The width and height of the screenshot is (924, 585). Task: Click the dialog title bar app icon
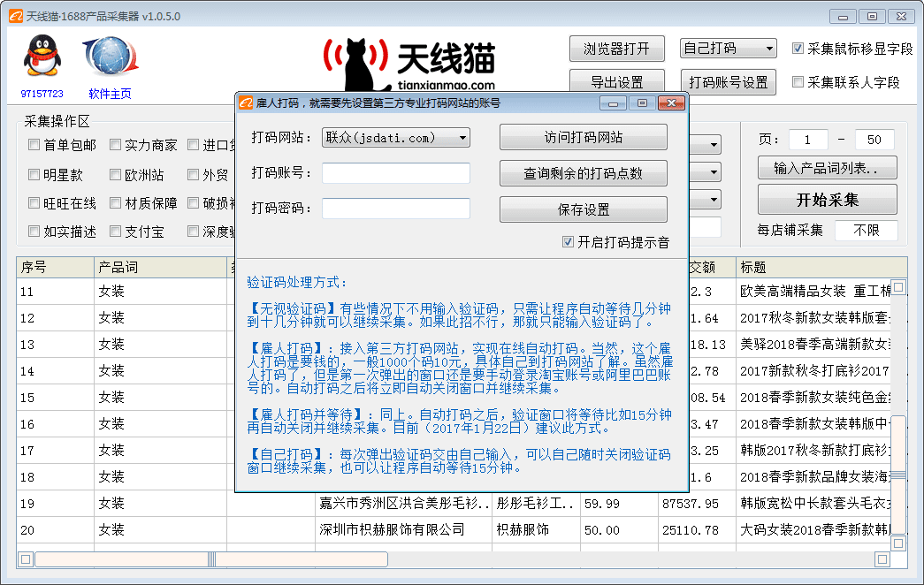(x=246, y=103)
